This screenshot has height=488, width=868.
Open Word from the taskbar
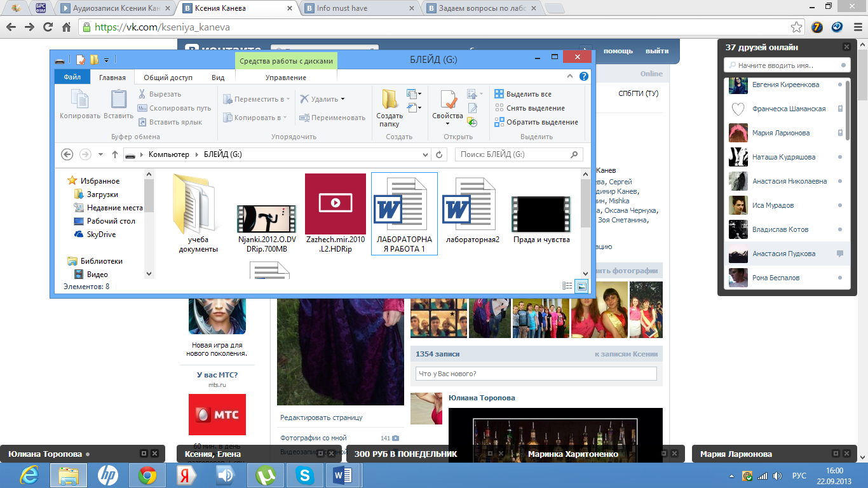tap(344, 475)
